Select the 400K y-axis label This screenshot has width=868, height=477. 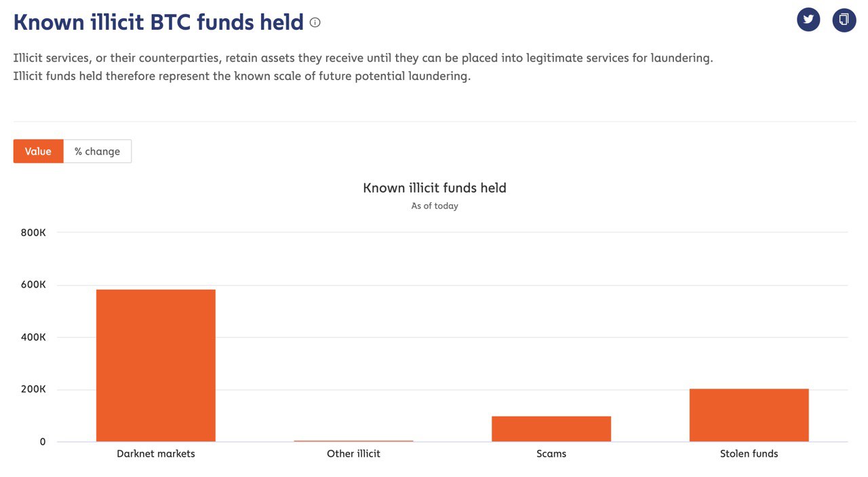pyautogui.click(x=33, y=337)
